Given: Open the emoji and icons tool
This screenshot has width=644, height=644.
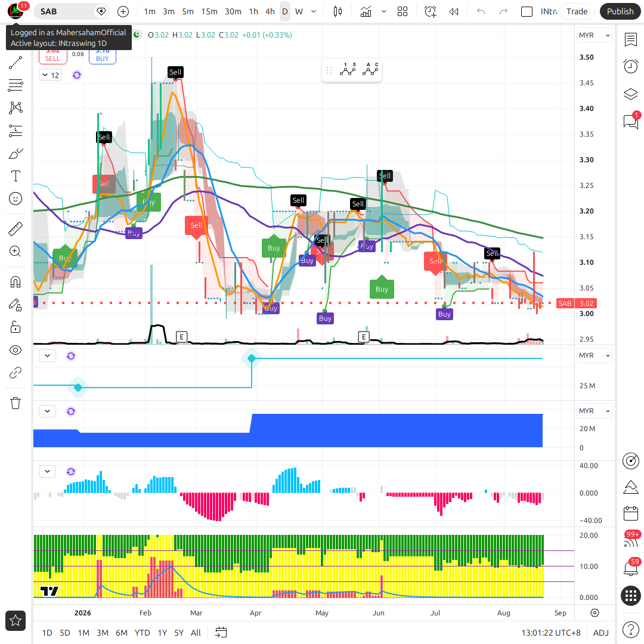Looking at the screenshot, I should 15,199.
